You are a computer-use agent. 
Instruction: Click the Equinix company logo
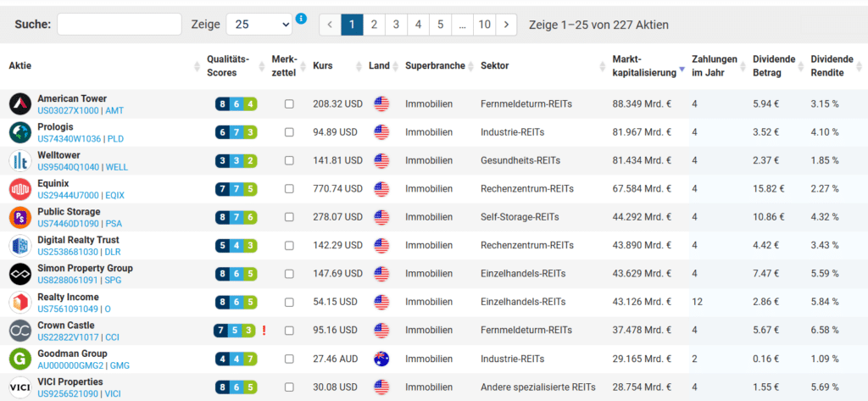tap(20, 189)
